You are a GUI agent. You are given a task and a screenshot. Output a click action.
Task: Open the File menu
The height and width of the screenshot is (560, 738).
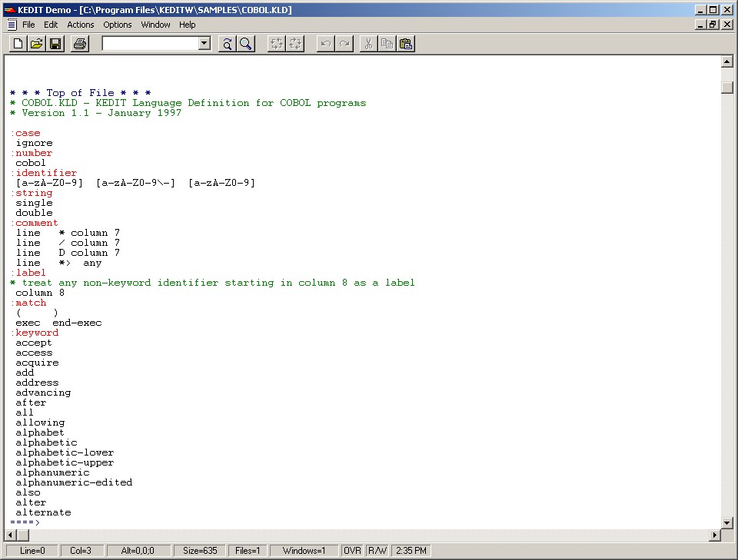(28, 25)
